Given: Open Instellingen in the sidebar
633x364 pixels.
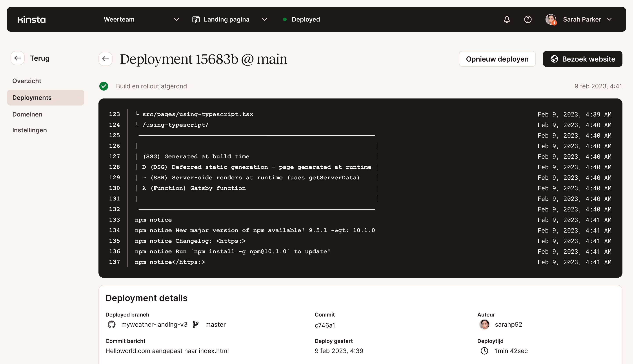Looking at the screenshot, I should [x=29, y=130].
